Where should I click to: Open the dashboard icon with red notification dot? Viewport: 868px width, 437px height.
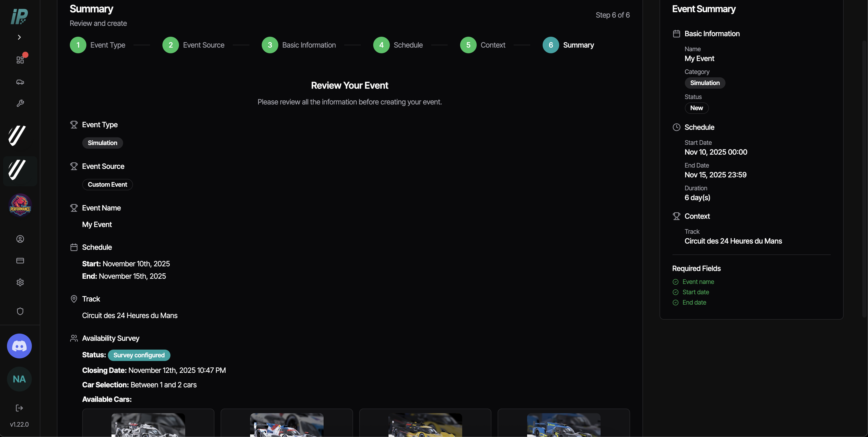tap(20, 60)
